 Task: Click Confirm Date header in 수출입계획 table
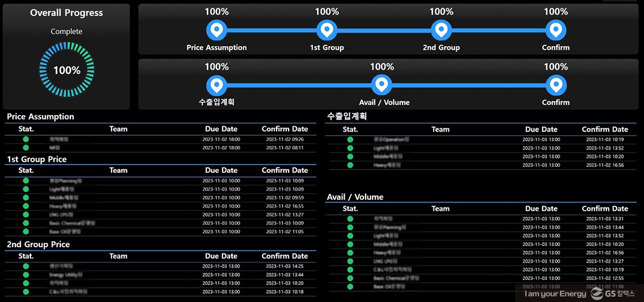605,129
